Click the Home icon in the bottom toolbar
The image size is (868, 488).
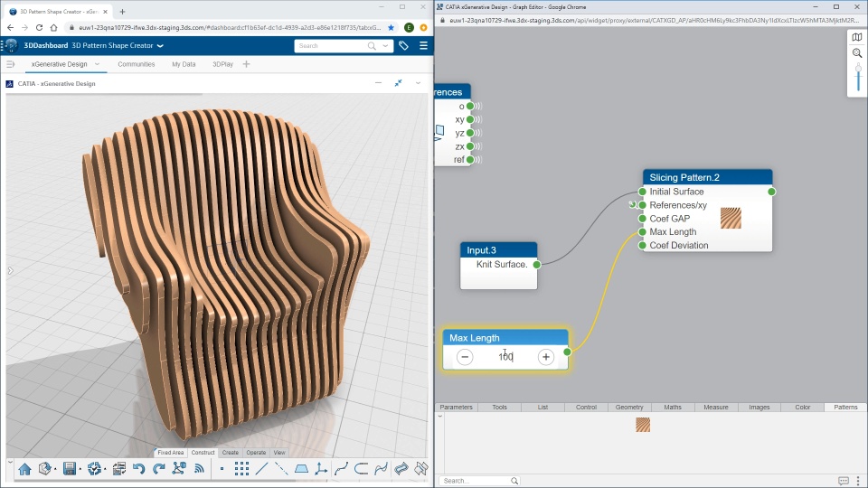(24, 469)
